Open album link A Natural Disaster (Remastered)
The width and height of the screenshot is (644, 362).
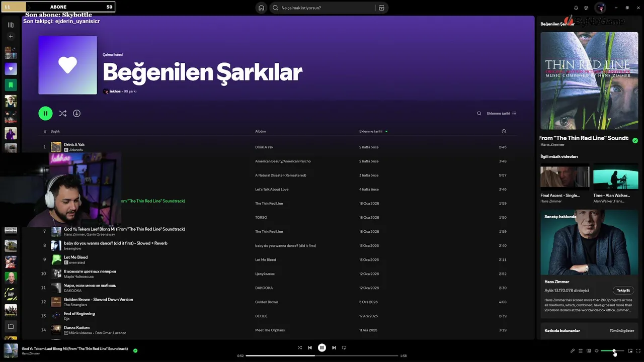[x=281, y=175]
